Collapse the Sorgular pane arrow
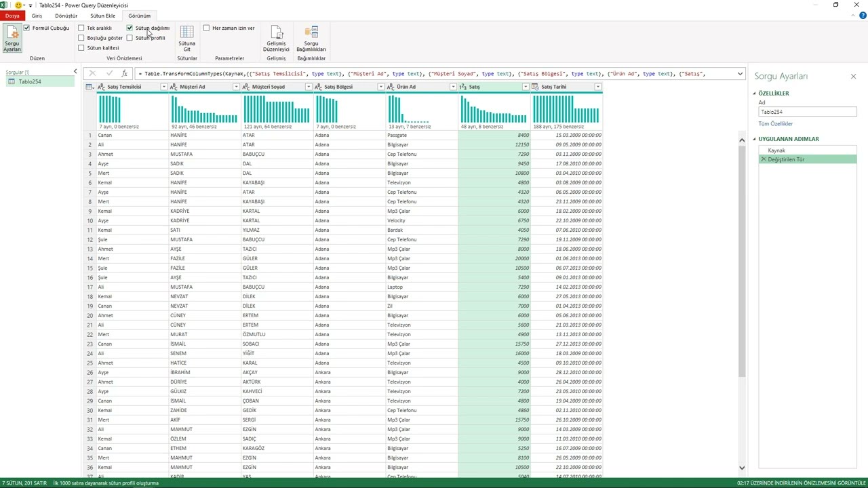Image resolution: width=868 pixels, height=488 pixels. point(75,72)
